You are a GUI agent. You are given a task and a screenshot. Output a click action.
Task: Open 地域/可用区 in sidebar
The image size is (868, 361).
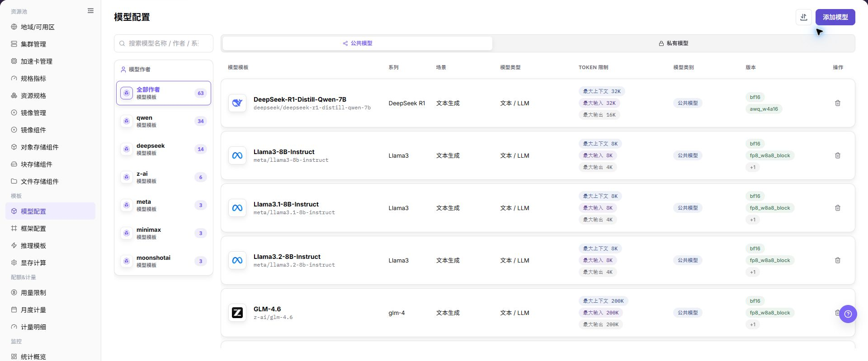point(50,27)
